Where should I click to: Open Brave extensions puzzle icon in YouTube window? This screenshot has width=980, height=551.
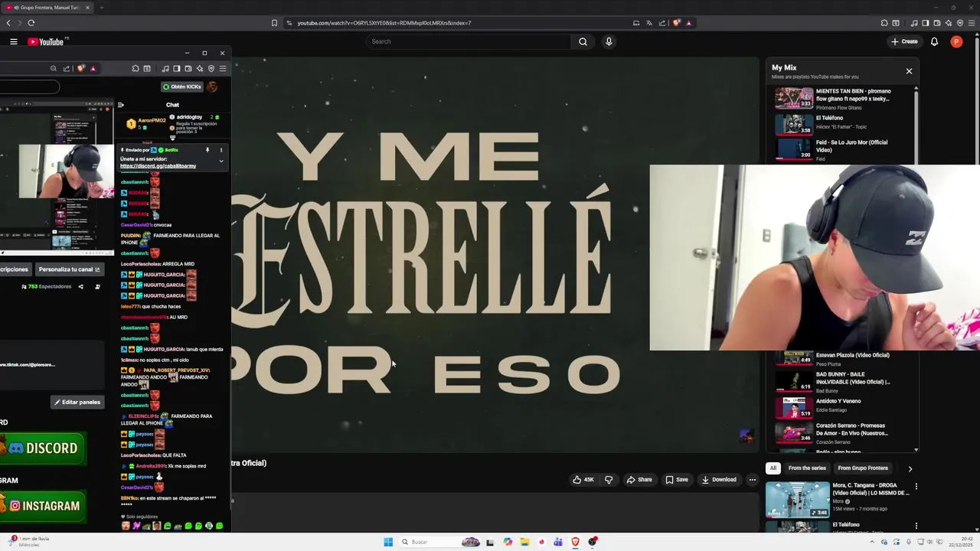[x=884, y=23]
